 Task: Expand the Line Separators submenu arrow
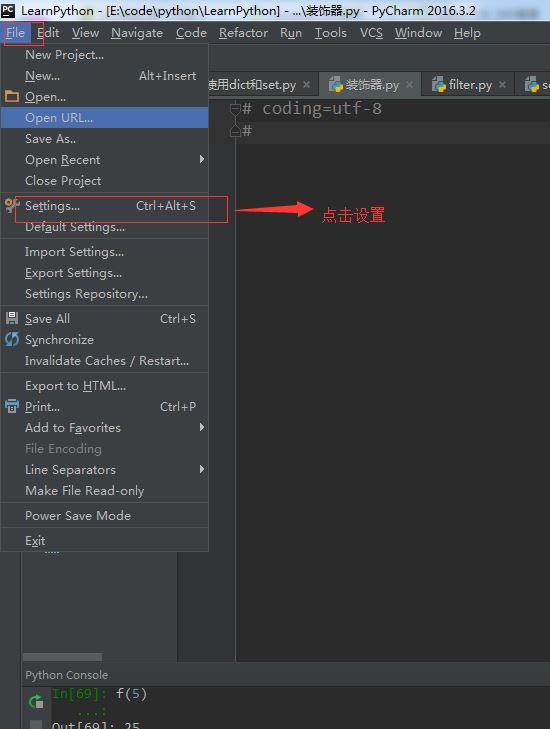click(x=202, y=469)
